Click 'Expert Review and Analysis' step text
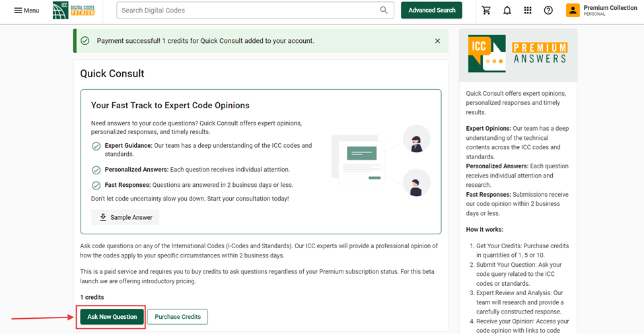This screenshot has width=644, height=334. [520, 302]
